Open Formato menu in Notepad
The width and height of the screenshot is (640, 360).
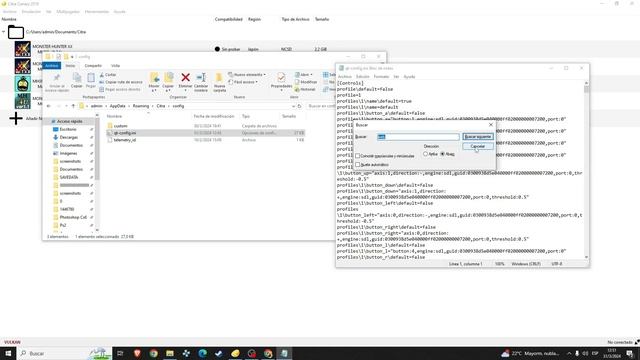coord(381,77)
